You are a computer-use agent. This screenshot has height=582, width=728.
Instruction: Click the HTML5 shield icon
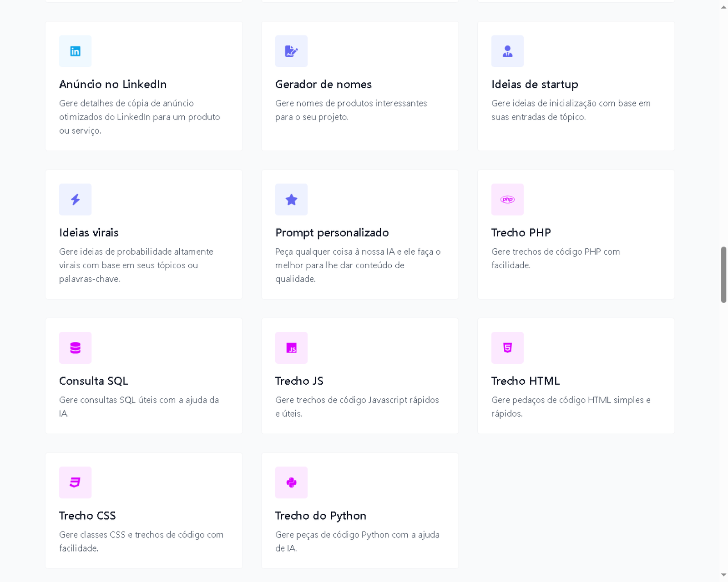pyautogui.click(x=507, y=348)
